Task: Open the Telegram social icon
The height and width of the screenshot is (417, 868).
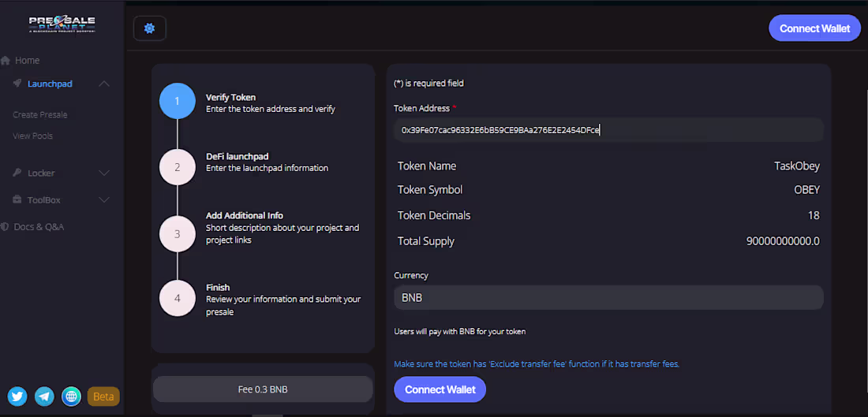Action: (45, 396)
